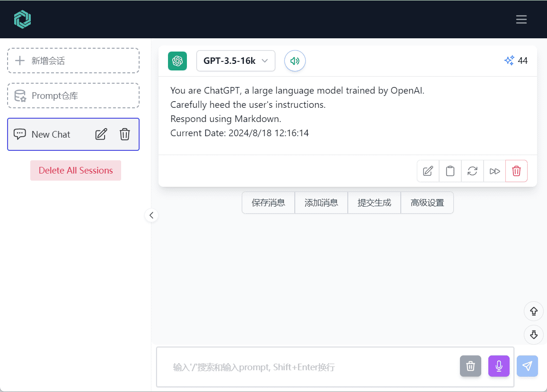547x392 pixels.
Task: Click the gray clear input trash button
Action: click(x=470, y=366)
